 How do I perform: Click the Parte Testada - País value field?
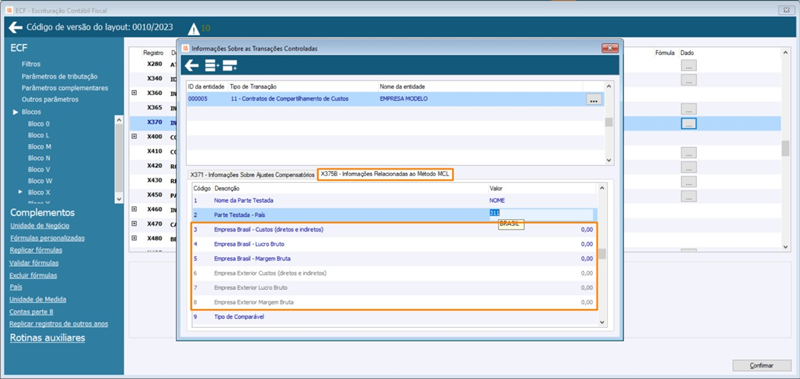coord(541,215)
